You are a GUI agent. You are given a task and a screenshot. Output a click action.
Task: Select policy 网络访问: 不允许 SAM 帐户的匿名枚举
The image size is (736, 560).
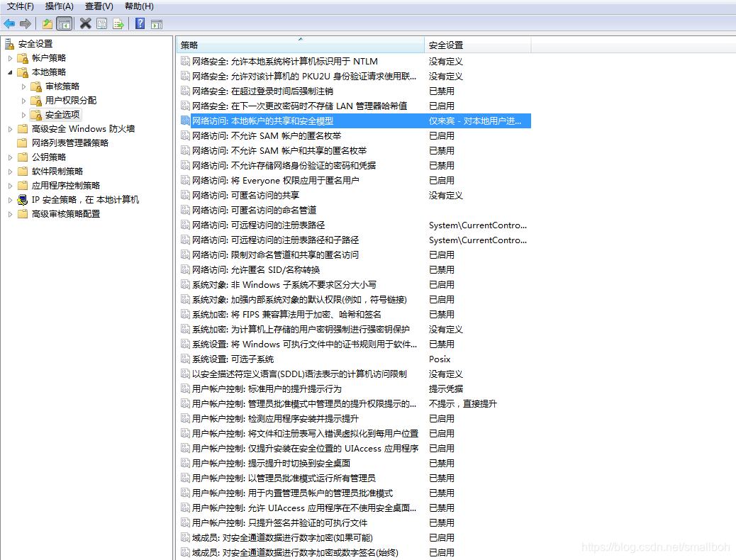tap(267, 135)
